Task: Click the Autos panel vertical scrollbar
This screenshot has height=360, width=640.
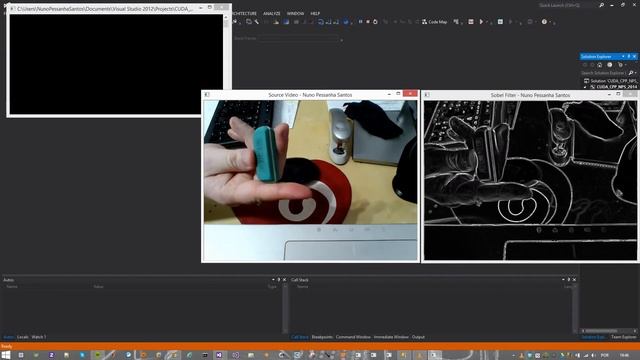Action: click(285, 308)
